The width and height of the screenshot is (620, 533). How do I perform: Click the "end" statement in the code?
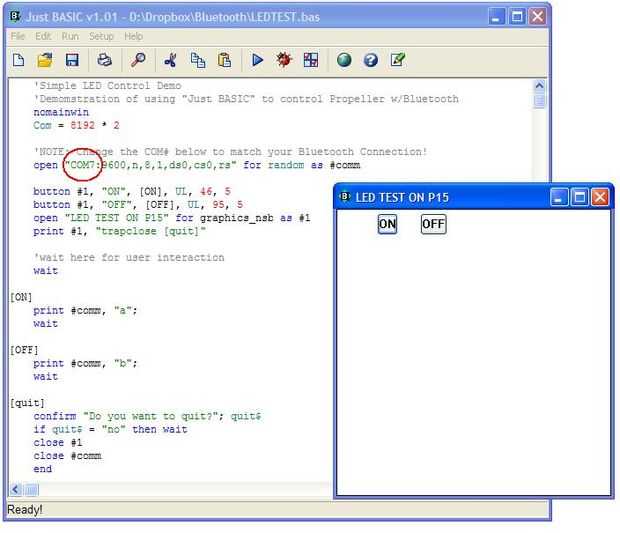click(43, 469)
